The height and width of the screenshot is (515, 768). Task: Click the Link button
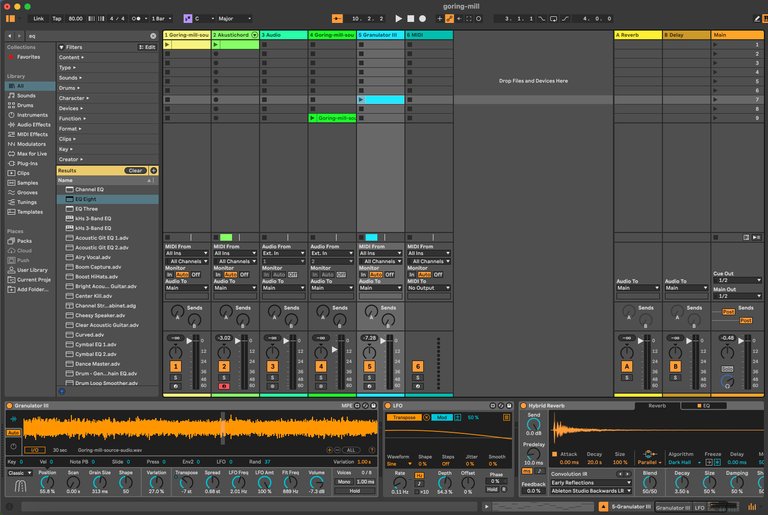pos(38,19)
